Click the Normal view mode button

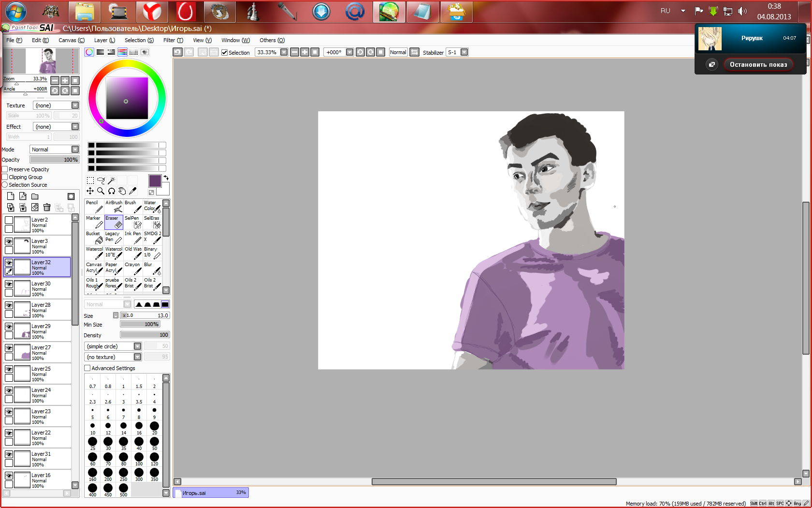398,52
